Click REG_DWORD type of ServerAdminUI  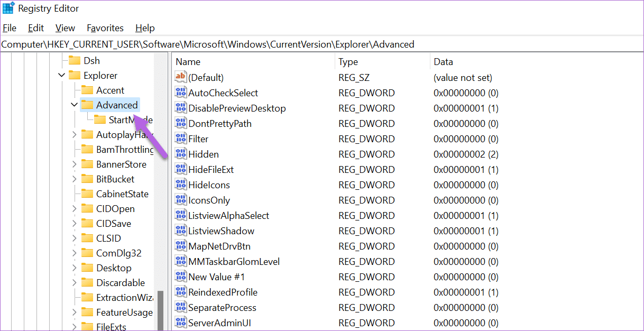coord(366,323)
